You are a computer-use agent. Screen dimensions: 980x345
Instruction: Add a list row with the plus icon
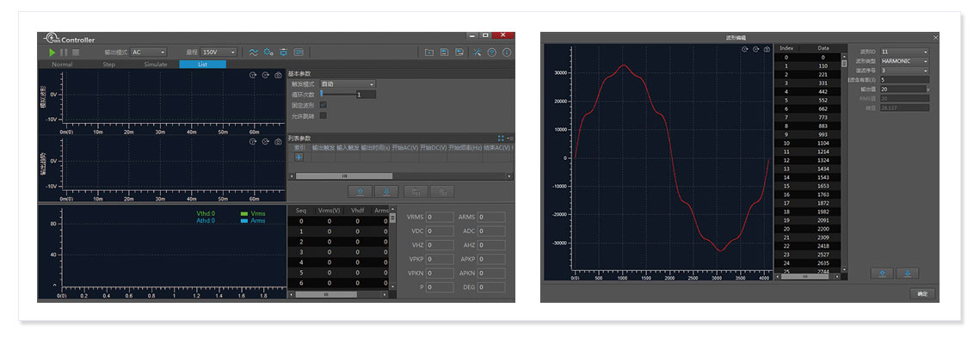299,157
